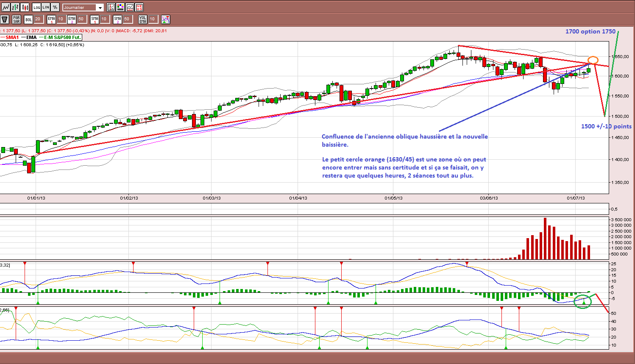Edit VOL EMA period field

(x=153, y=19)
